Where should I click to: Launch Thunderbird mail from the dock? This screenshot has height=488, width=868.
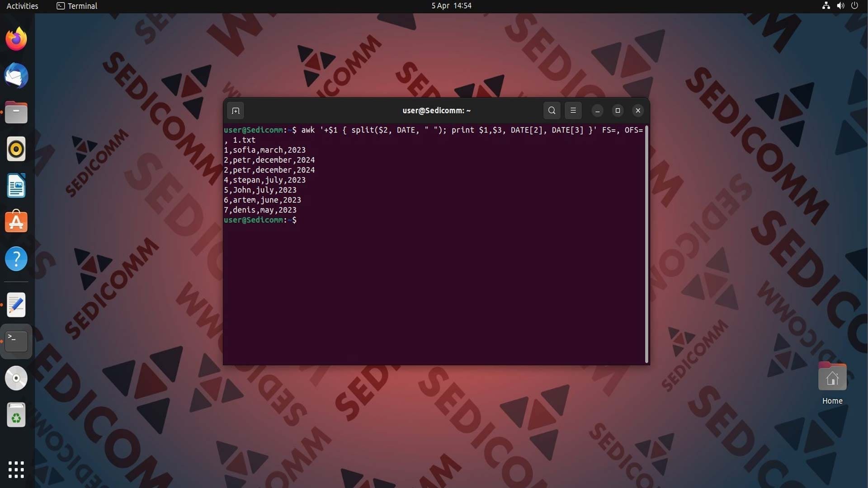16,75
